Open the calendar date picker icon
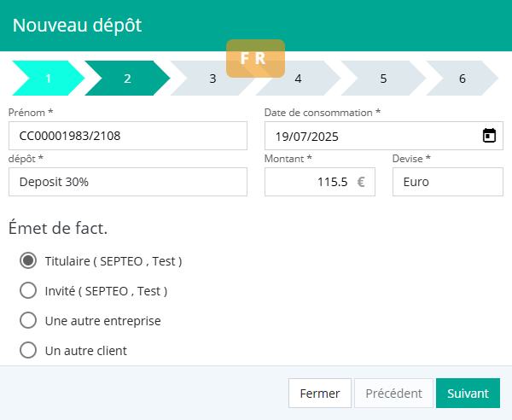Screen dimensions: 512x420 489,136
